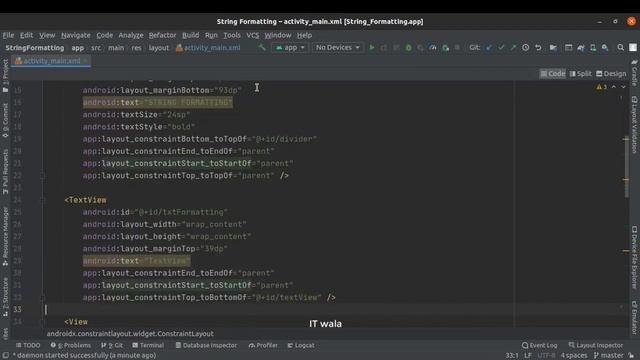Viewport: 640px width, 360px height.
Task: Click the Git rollback undo icon
Action: coord(538,48)
